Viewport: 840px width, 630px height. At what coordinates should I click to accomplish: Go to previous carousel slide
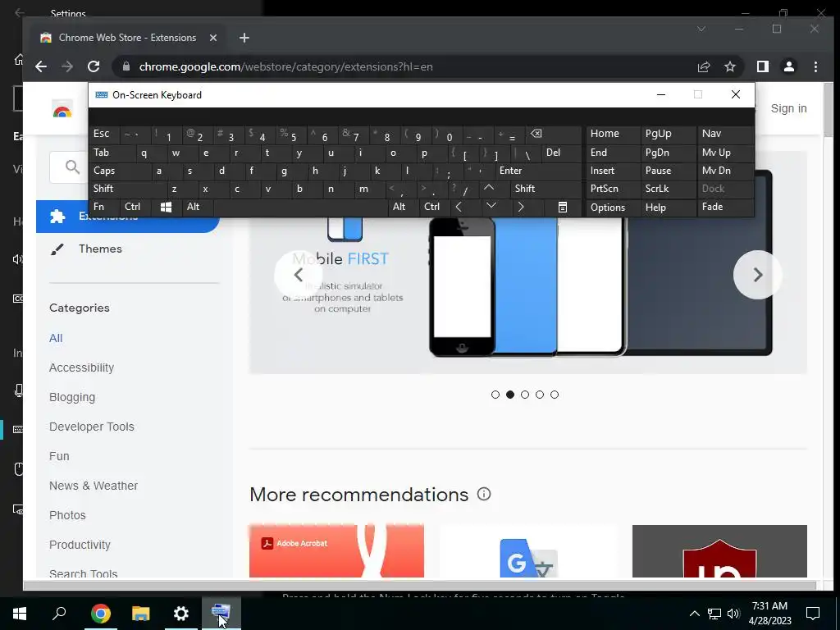coord(299,275)
